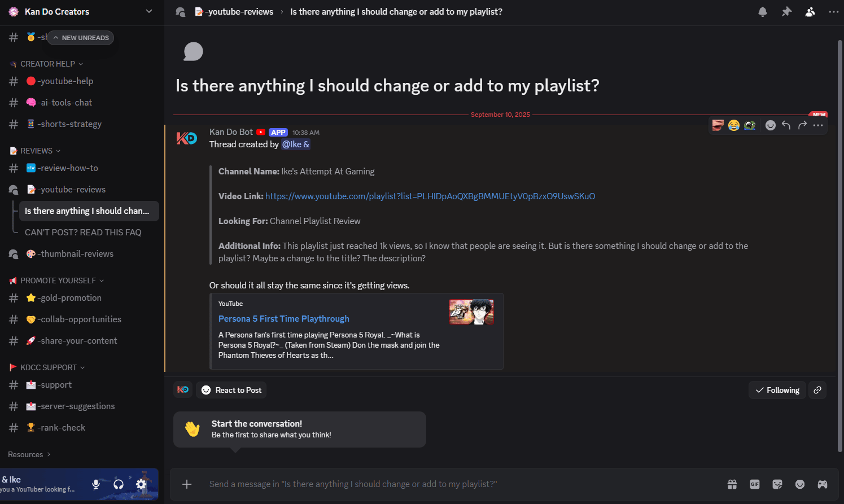This screenshot has width=844, height=504.
Task: Show member list icon
Action: 810,12
